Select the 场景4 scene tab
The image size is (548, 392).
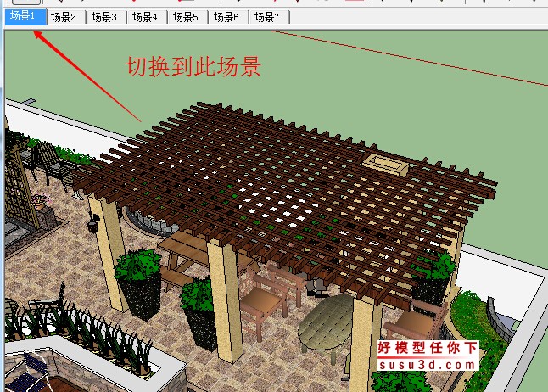pyautogui.click(x=147, y=17)
